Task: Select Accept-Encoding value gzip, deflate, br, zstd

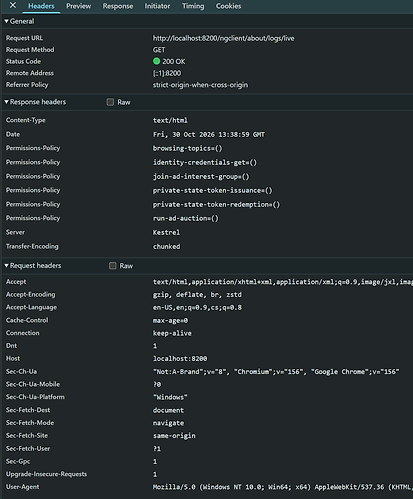Action: pyautogui.click(x=197, y=295)
